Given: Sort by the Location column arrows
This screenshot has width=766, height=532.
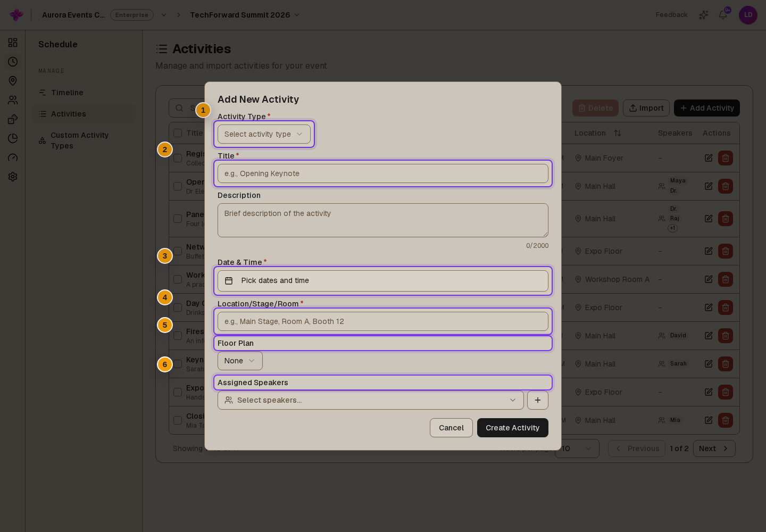Looking at the screenshot, I should click(618, 133).
